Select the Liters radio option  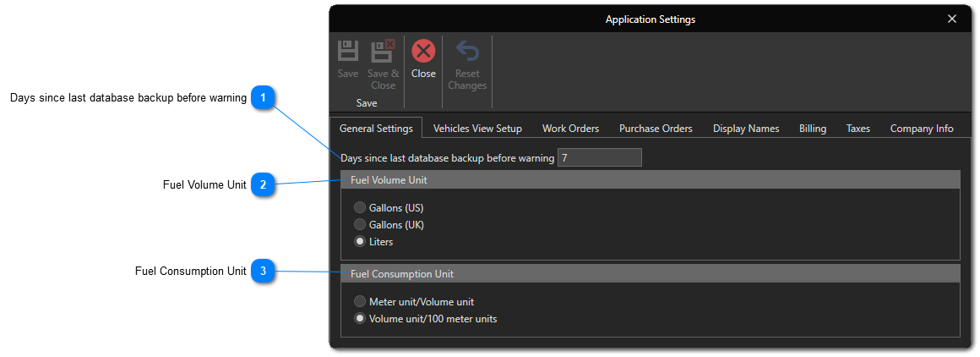click(x=361, y=242)
